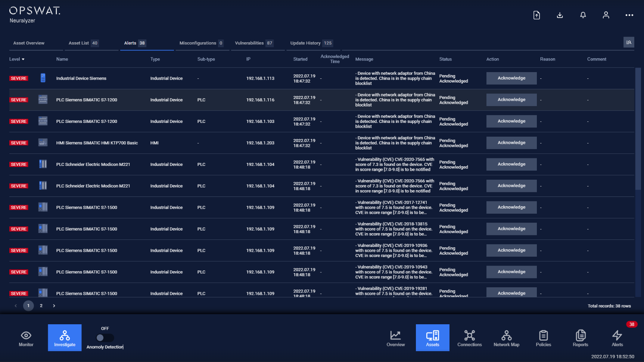This screenshot has height=362, width=644.
Task: Acknowledge the 192.168.1.113 alert
Action: (511, 78)
